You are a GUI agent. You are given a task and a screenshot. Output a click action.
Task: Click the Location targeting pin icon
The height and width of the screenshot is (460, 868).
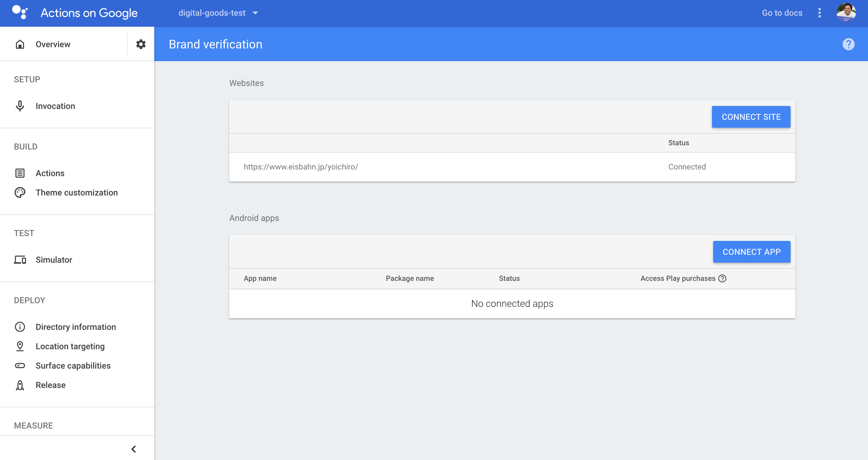click(20, 346)
